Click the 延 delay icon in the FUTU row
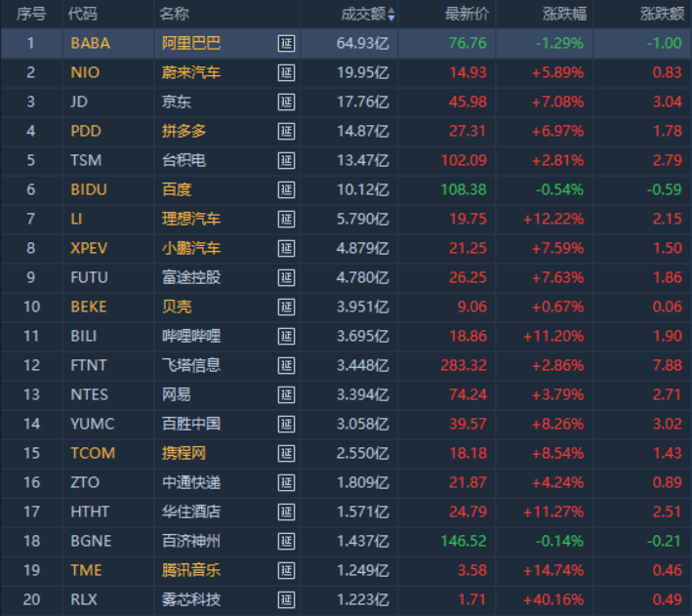The image size is (692, 616). point(286,278)
